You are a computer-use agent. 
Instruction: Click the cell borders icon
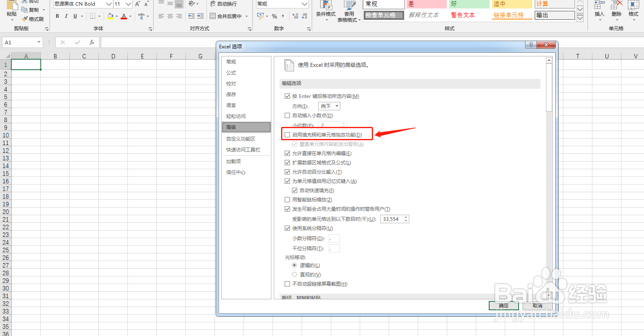93,16
